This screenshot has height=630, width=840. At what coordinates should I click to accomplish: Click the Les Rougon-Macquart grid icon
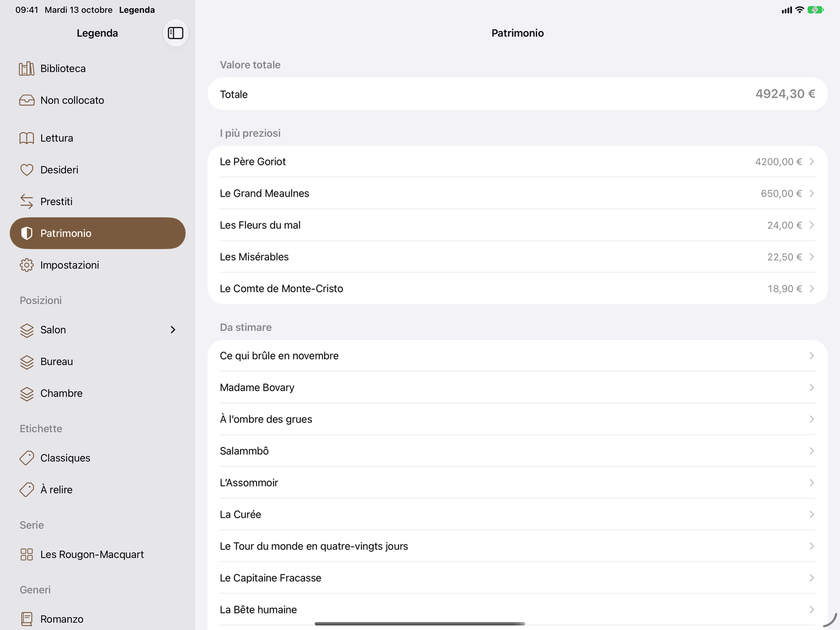[27, 554]
